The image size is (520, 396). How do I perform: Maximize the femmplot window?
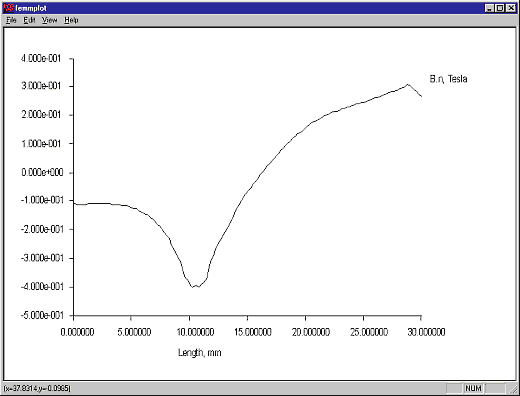point(500,8)
